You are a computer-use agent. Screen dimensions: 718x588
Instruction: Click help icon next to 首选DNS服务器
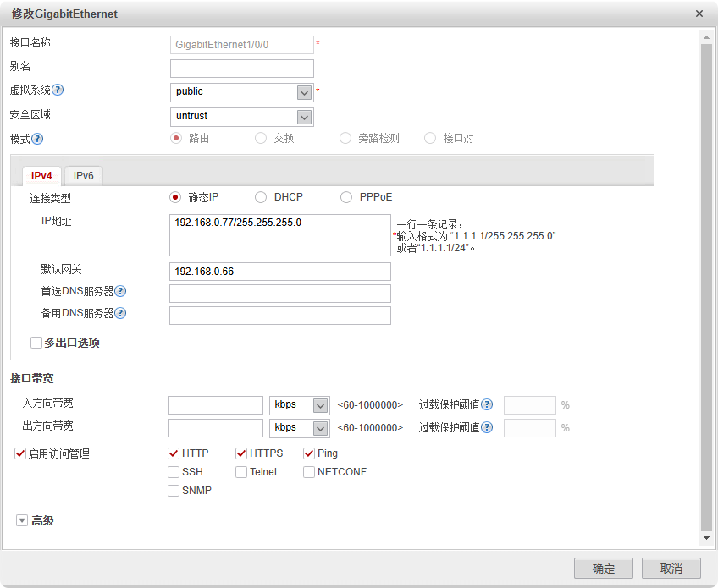pos(120,292)
